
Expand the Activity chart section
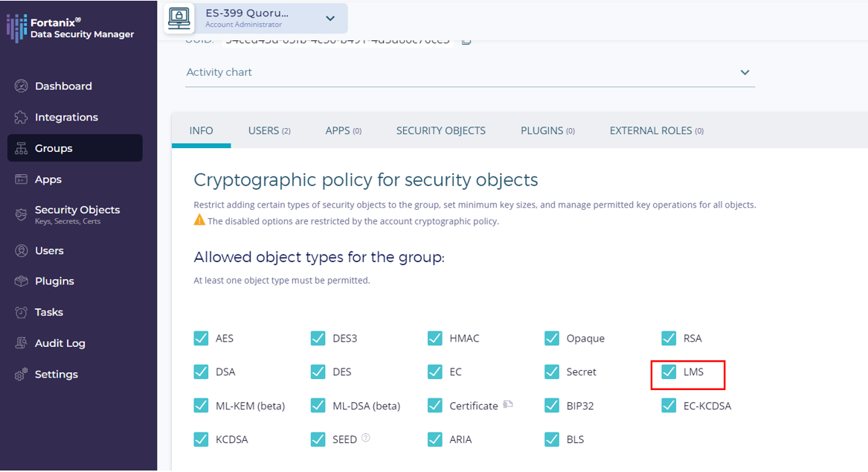(745, 72)
